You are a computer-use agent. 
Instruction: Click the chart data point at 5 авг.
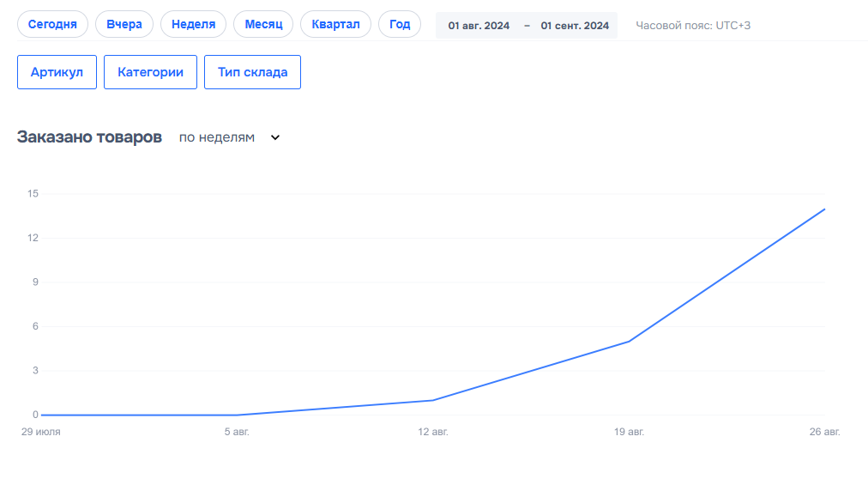237,415
